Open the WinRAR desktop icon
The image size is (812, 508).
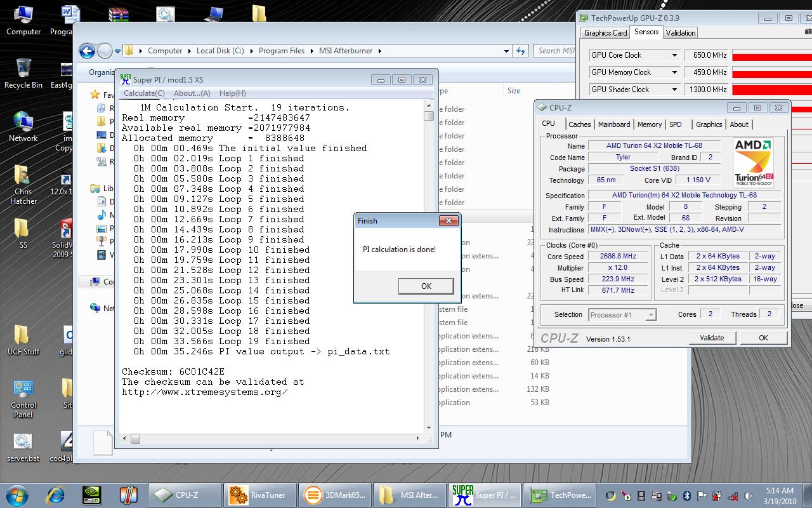pos(119,15)
